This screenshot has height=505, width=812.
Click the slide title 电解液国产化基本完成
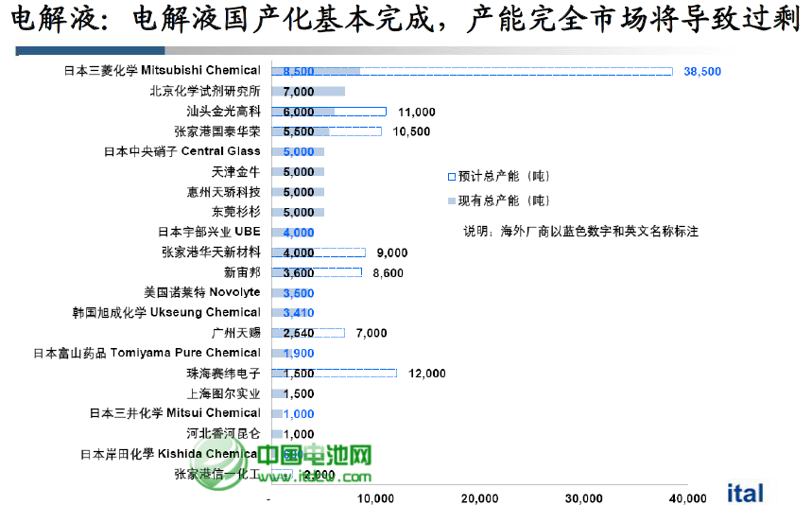[x=405, y=21]
